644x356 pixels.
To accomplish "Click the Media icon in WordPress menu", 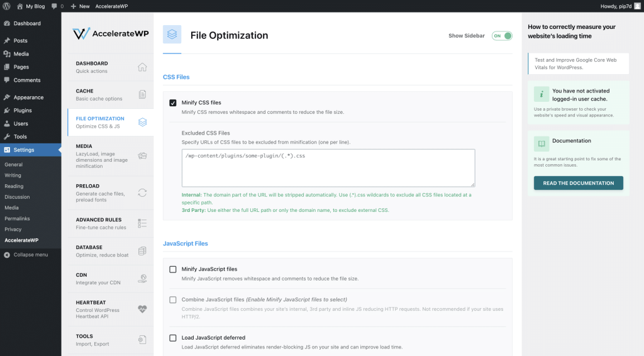I will (7, 54).
